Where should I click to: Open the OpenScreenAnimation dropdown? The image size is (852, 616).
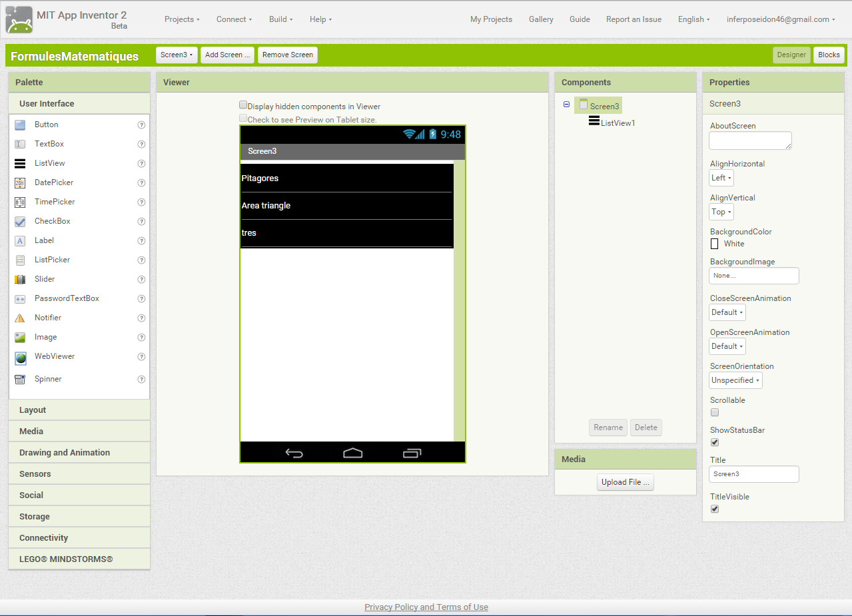(x=727, y=346)
